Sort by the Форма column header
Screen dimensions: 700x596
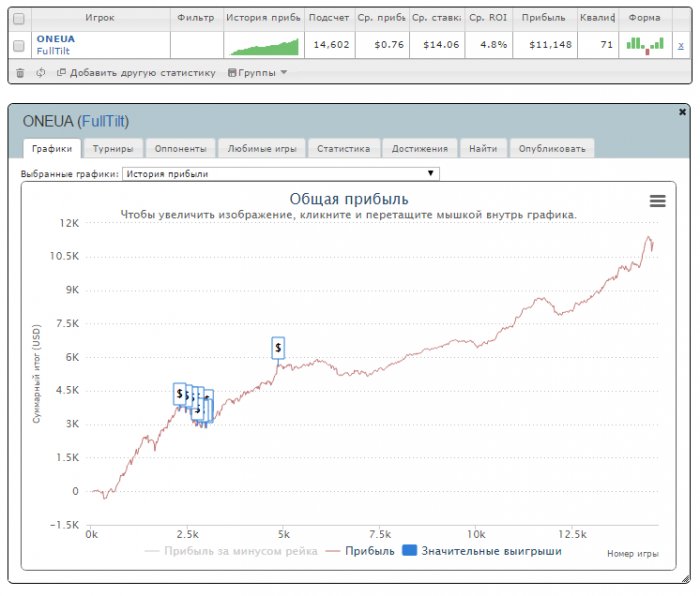pos(645,18)
